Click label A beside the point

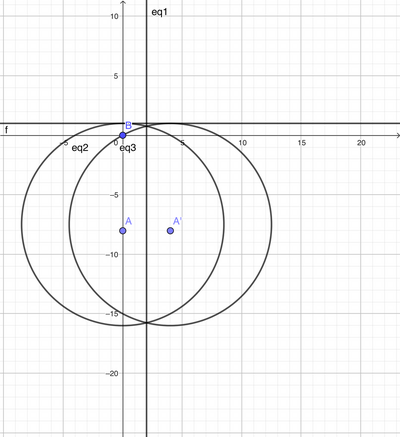coord(129,221)
